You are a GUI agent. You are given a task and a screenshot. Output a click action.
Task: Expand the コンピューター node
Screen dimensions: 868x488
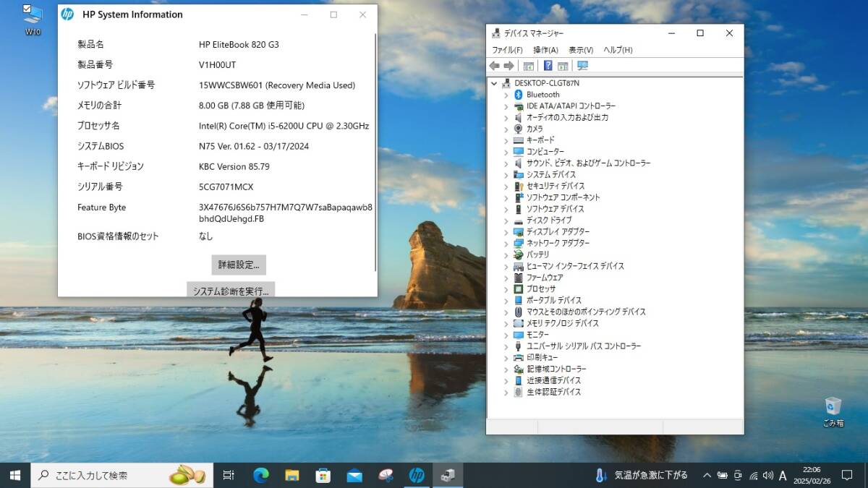506,152
